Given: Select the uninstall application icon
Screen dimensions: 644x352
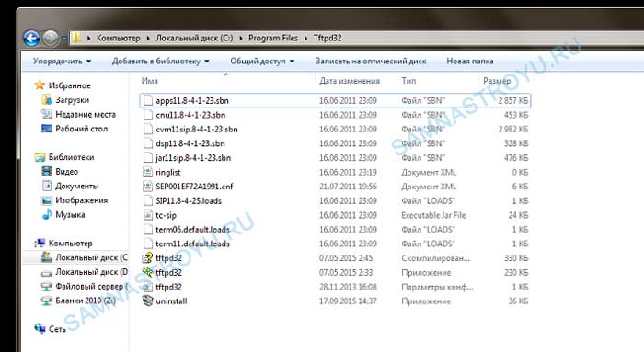Looking at the screenshot, I should click(x=147, y=301).
